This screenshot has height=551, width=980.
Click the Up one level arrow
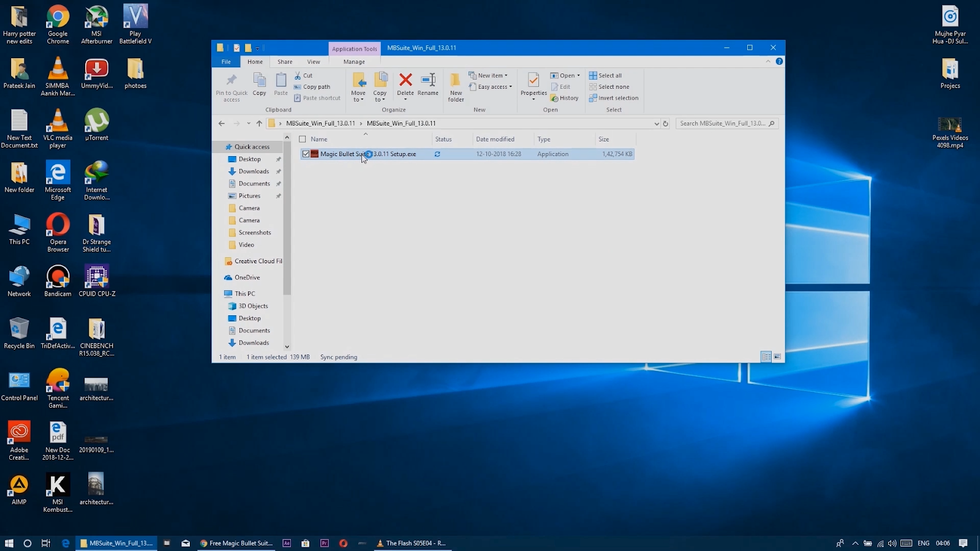pyautogui.click(x=259, y=124)
